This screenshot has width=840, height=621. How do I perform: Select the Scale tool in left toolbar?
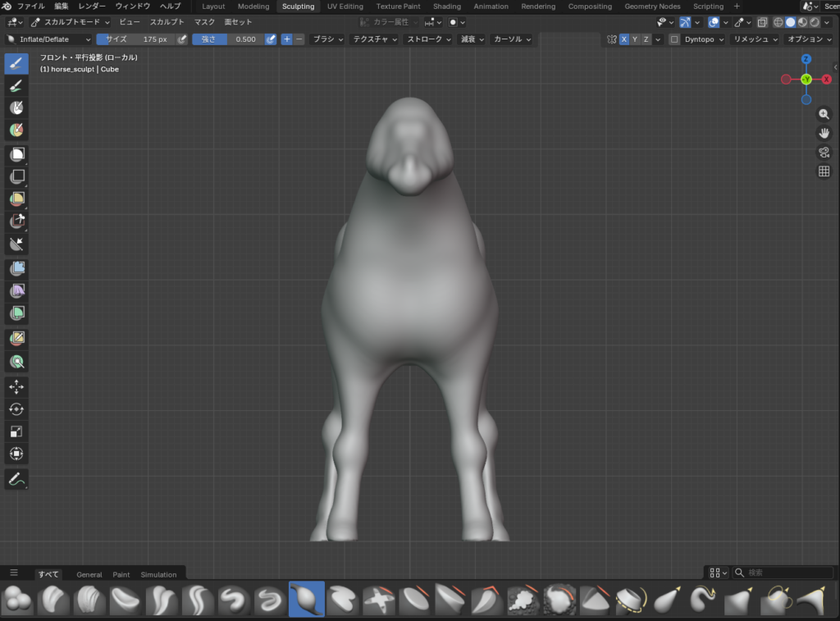[x=16, y=432]
